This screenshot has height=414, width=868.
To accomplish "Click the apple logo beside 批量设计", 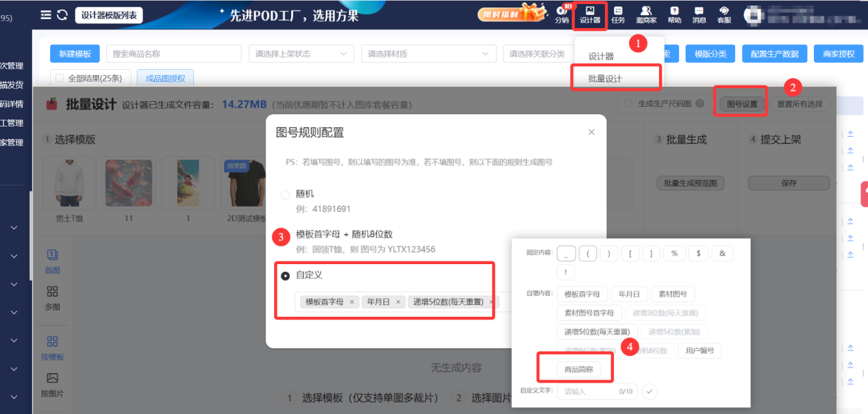I will tap(51, 104).
